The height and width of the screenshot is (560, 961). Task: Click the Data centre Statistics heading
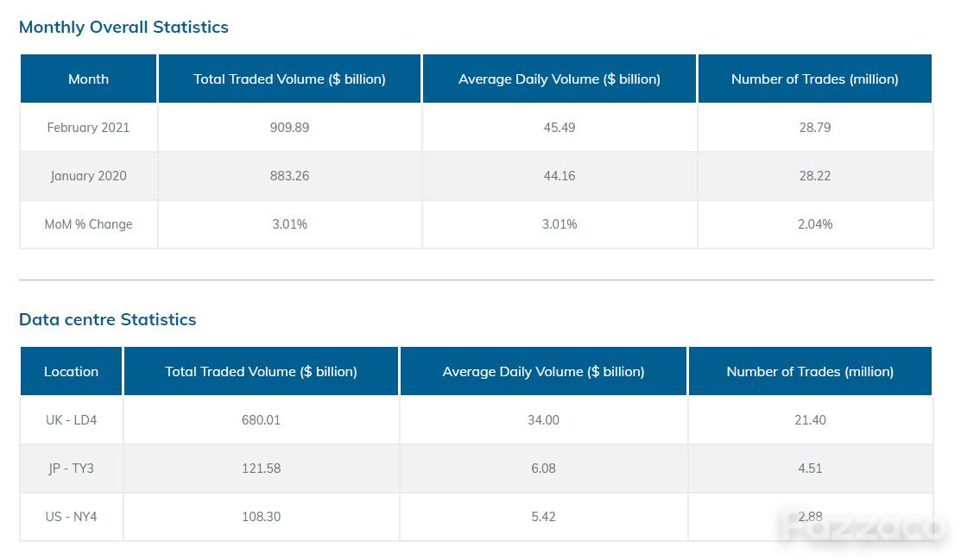(x=107, y=319)
